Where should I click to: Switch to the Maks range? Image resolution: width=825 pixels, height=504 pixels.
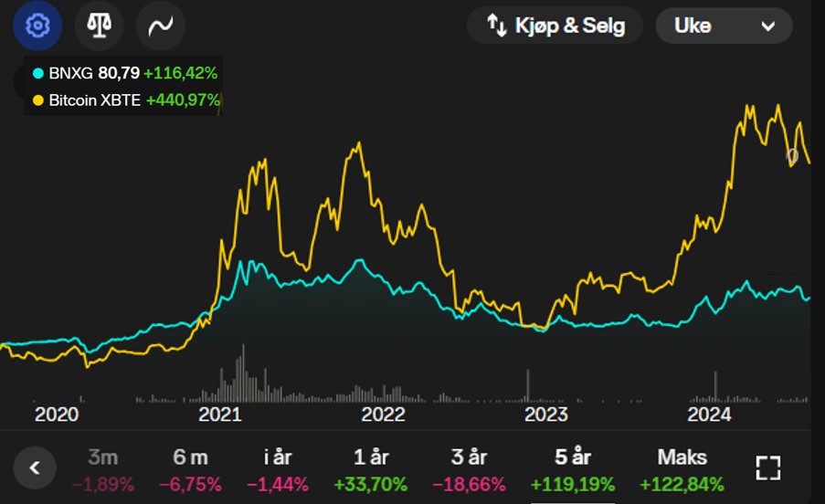682,470
